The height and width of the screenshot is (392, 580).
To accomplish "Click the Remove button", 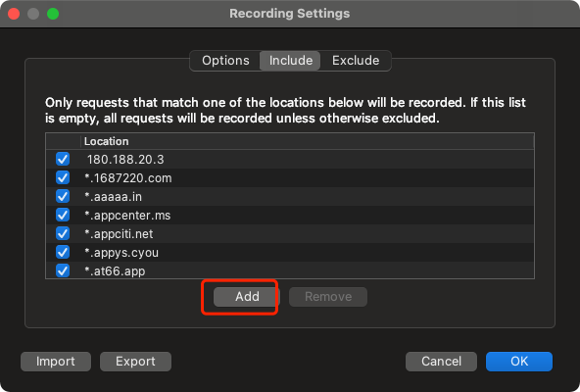I will coord(328,297).
